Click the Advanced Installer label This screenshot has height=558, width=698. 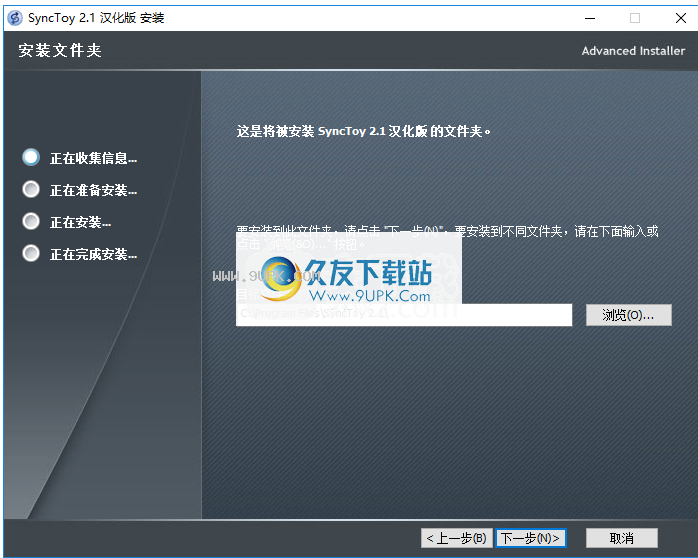633,51
